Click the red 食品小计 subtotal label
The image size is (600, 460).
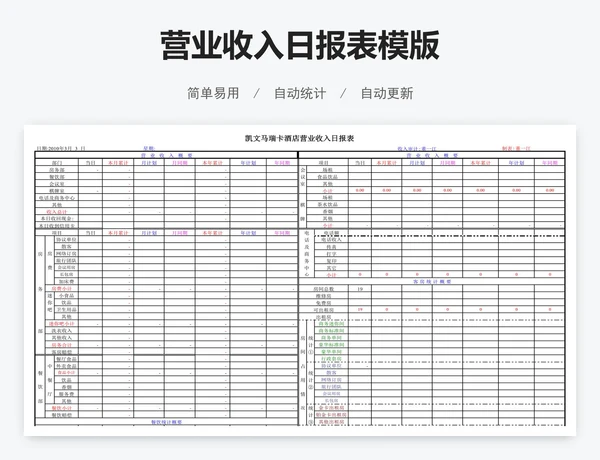66,373
